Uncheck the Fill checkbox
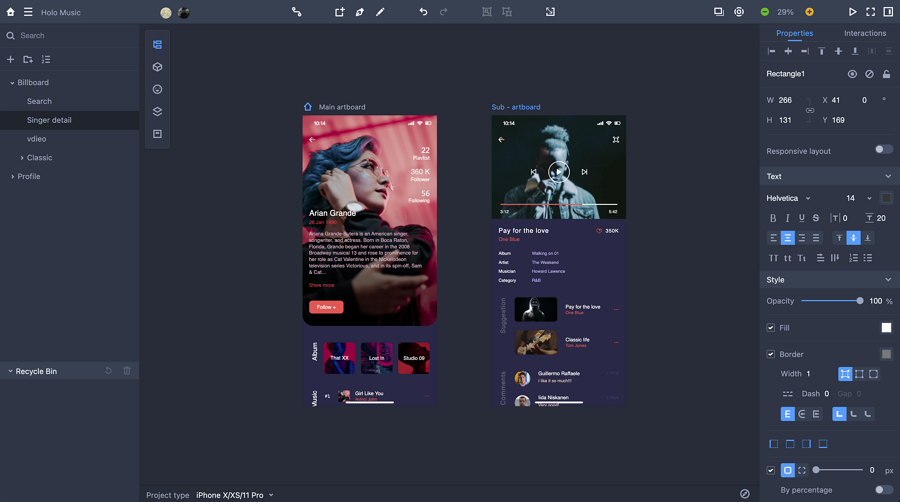Image resolution: width=900 pixels, height=502 pixels. (771, 328)
